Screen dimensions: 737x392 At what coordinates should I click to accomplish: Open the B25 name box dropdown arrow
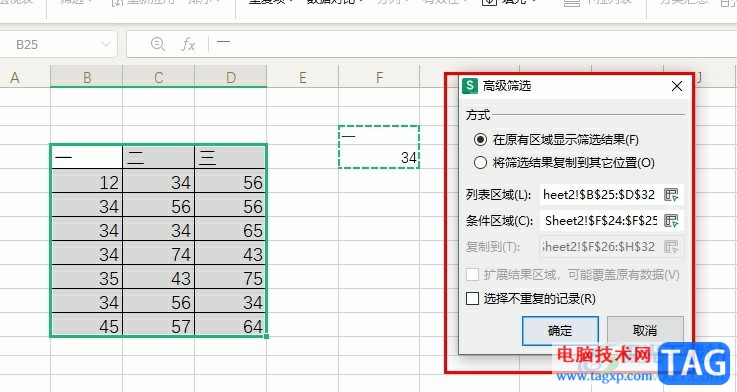[106, 45]
